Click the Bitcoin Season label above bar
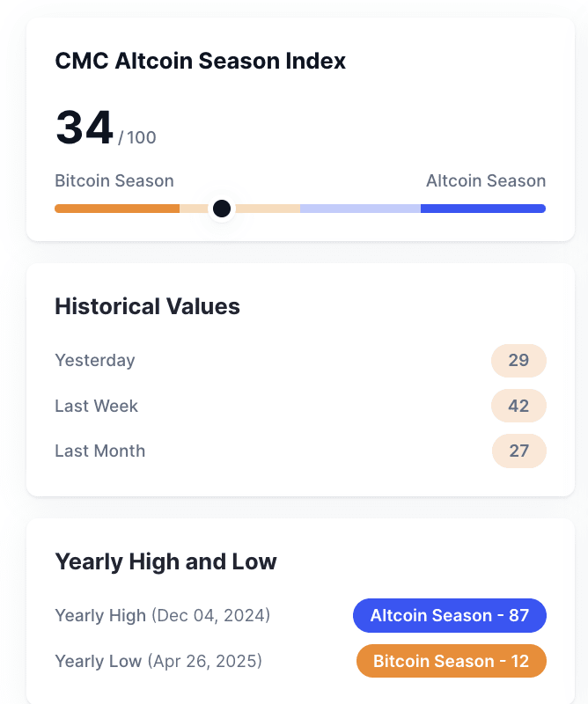Viewport: 588px width, 704px height. click(114, 180)
